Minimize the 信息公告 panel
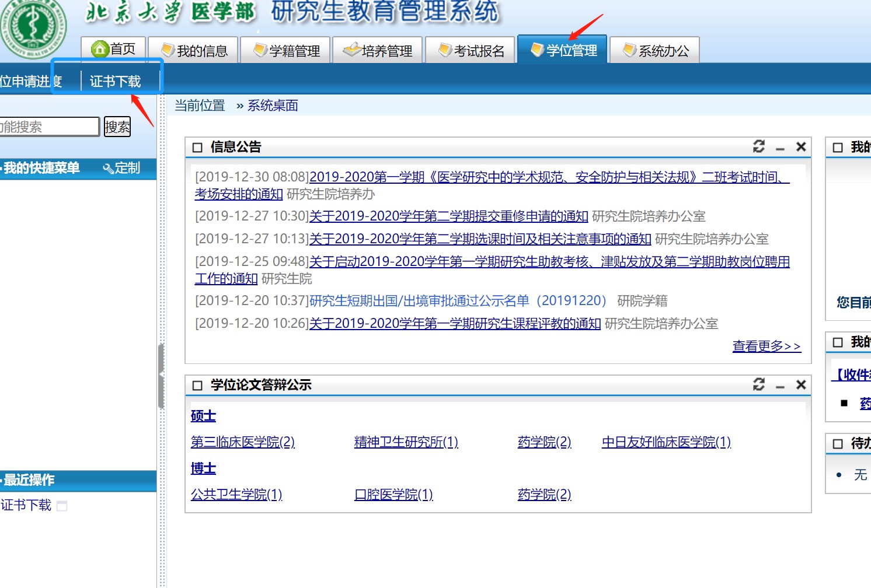This screenshot has width=871, height=588. coord(780,149)
